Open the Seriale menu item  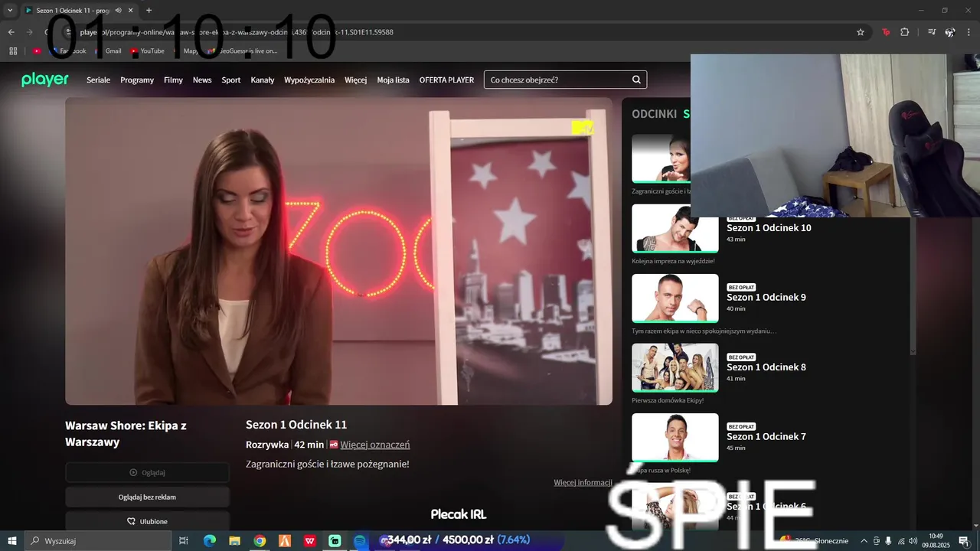(x=99, y=80)
